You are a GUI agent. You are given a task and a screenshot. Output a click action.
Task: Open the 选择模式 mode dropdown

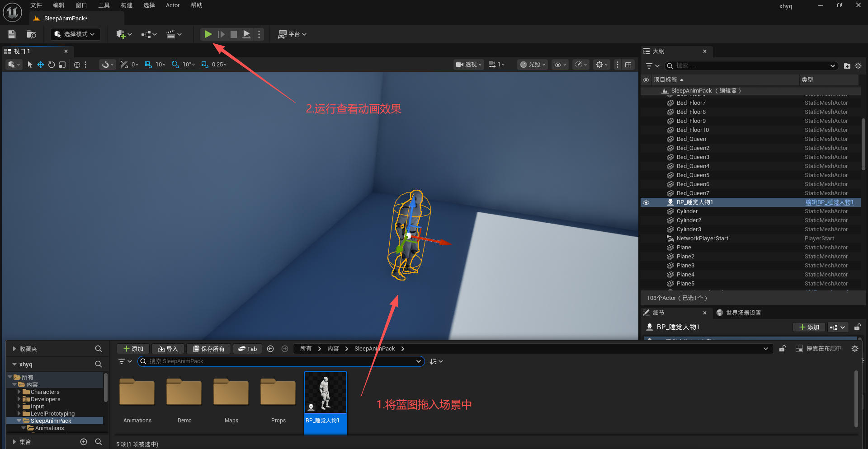click(75, 34)
